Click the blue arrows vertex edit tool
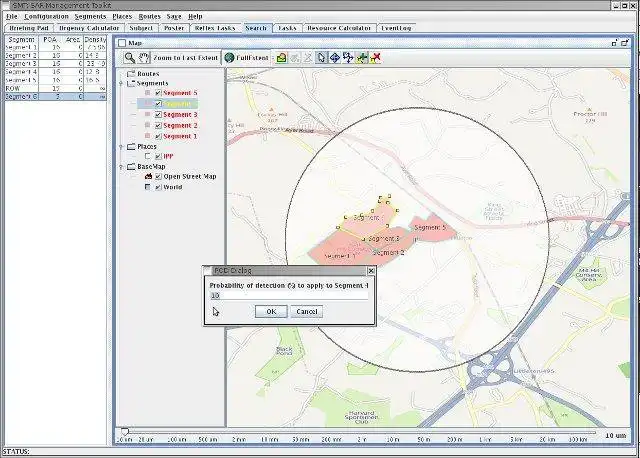640x458 pixels. click(348, 58)
